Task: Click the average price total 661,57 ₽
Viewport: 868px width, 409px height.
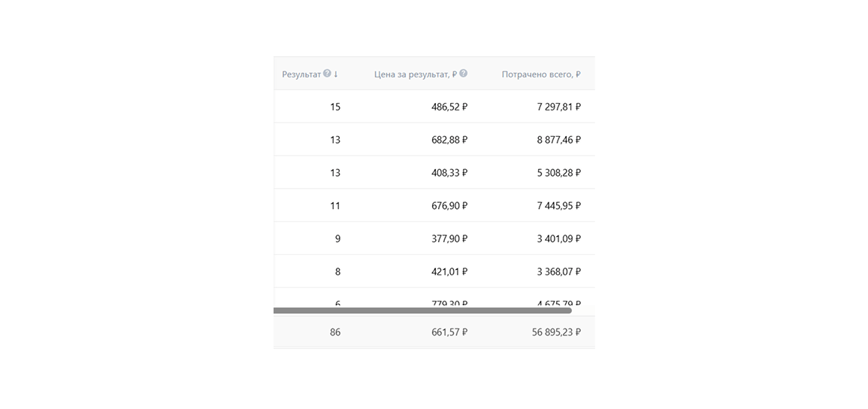Action: click(x=449, y=332)
